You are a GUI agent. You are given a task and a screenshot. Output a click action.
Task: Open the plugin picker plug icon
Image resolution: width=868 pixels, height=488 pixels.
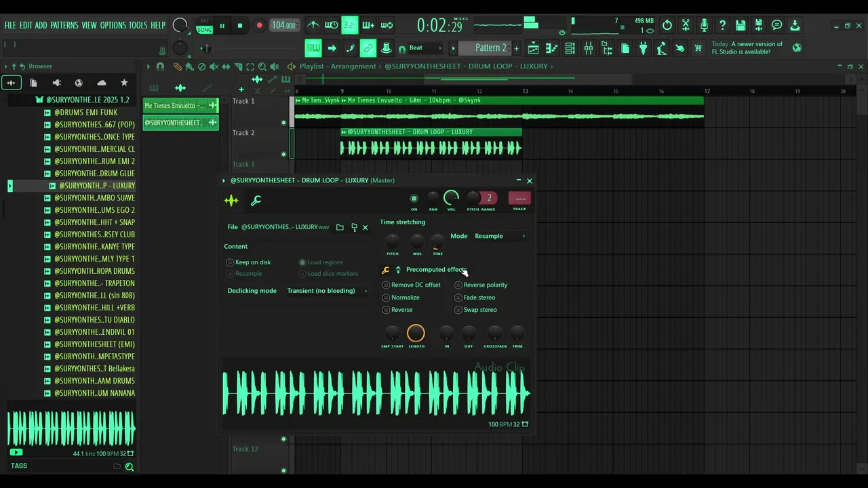644,48
